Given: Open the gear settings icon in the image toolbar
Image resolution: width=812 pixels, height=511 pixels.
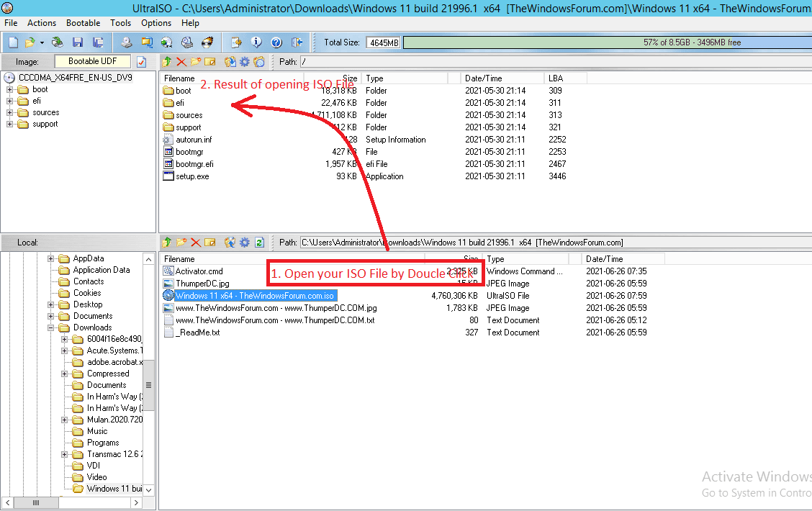Looking at the screenshot, I should coord(244,62).
